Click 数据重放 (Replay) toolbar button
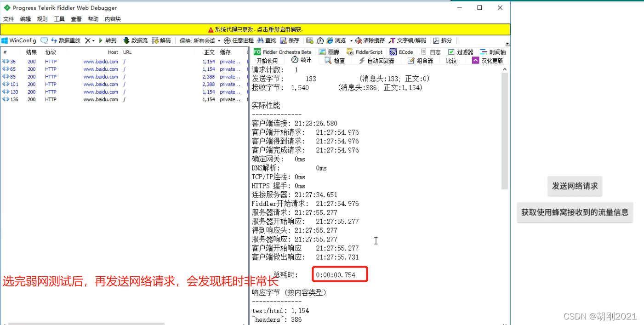The image size is (644, 325). pyautogui.click(x=65, y=40)
